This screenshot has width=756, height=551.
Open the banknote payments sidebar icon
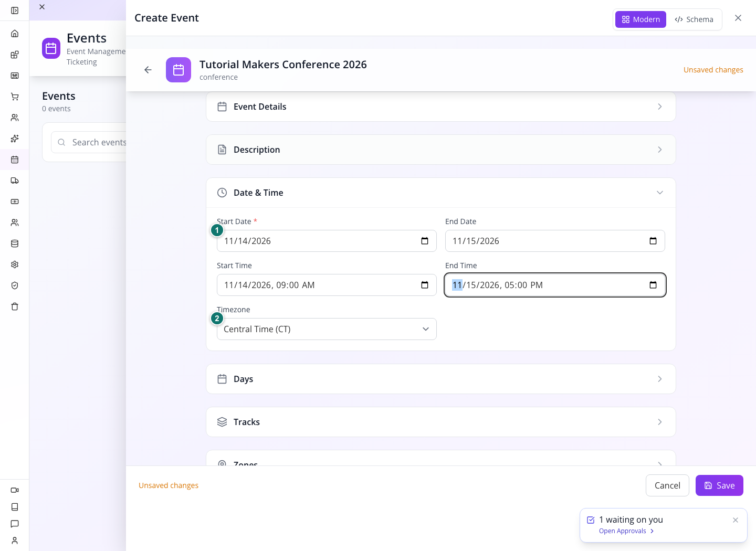click(15, 202)
